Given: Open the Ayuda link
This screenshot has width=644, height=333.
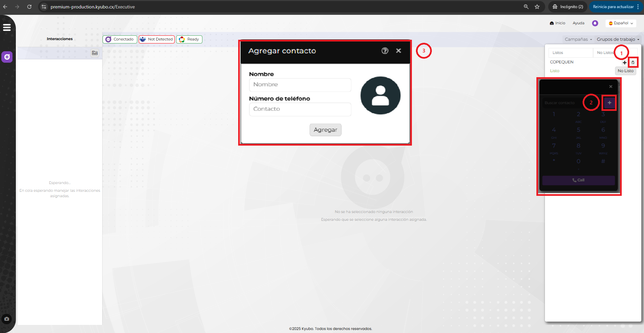Looking at the screenshot, I should pos(578,23).
